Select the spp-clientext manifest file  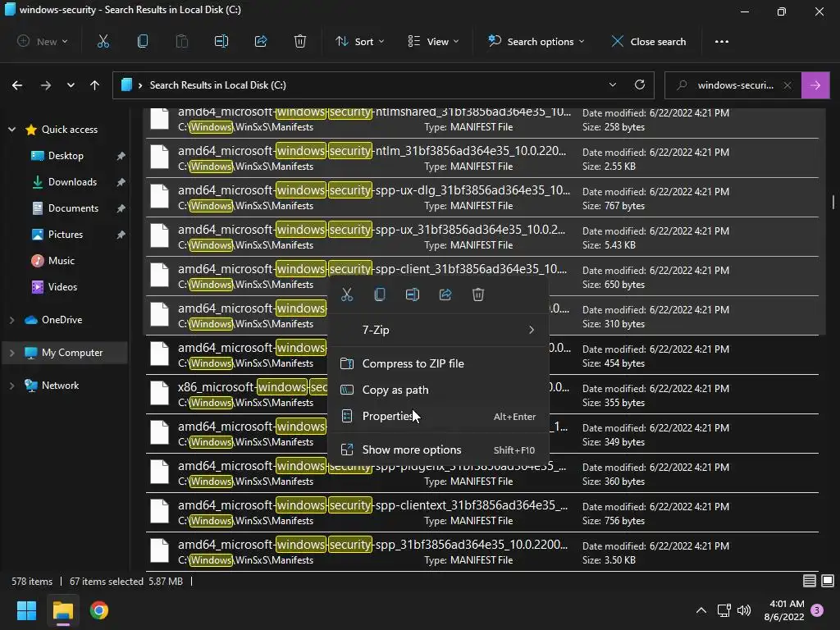[482, 513]
